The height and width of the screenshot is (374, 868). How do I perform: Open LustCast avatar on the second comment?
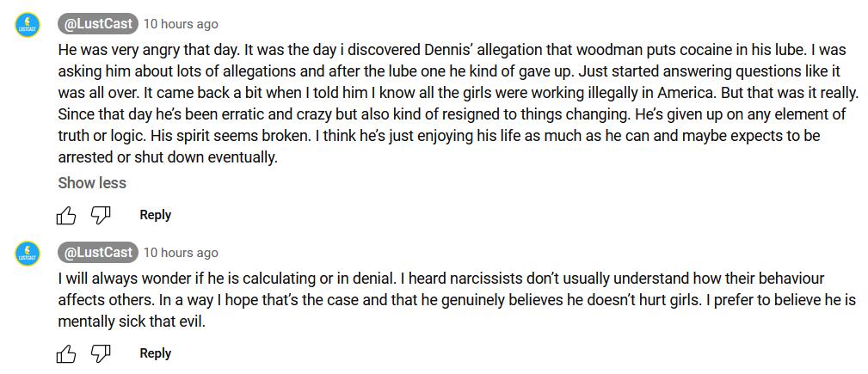[29, 254]
